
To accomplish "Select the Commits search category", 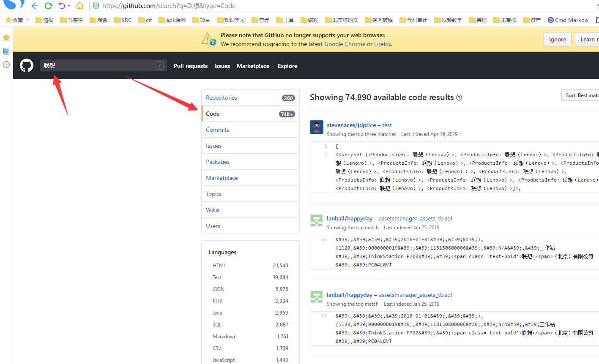I will tap(250, 130).
